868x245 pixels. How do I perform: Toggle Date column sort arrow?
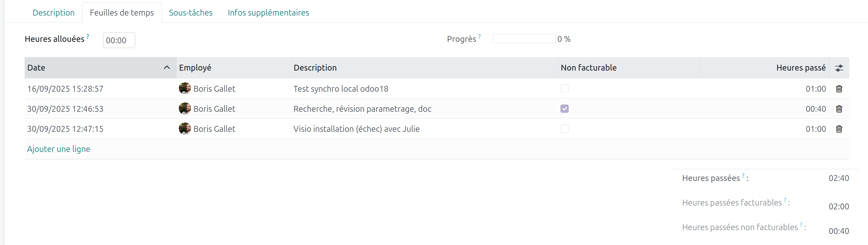click(167, 68)
